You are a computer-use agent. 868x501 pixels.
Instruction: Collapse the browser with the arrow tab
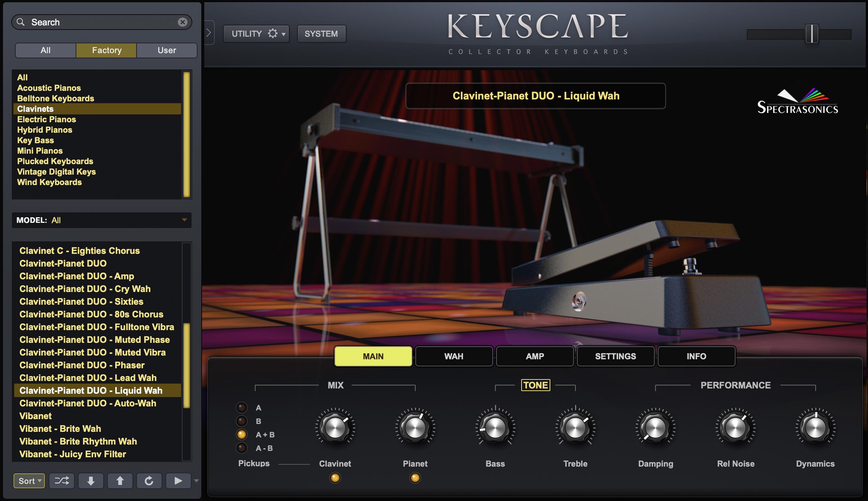coord(209,33)
